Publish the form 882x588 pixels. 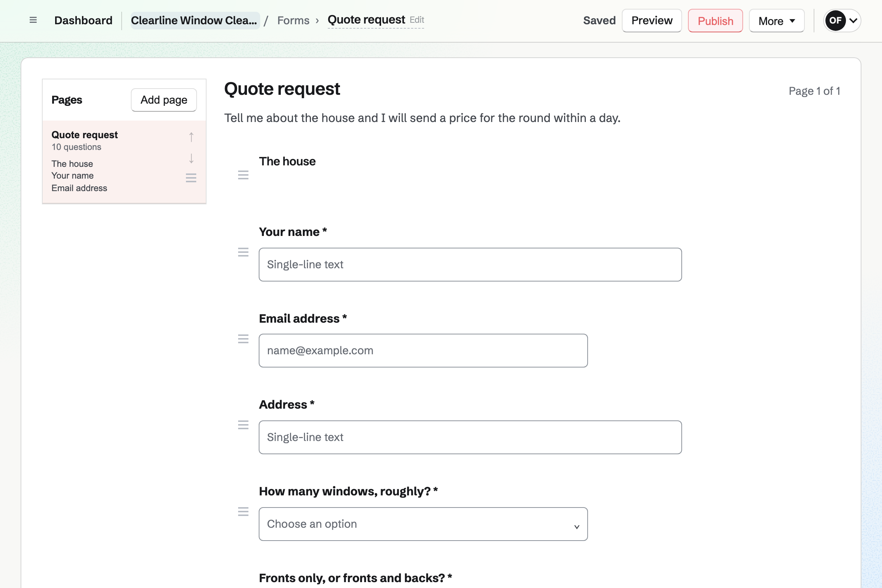(x=715, y=21)
